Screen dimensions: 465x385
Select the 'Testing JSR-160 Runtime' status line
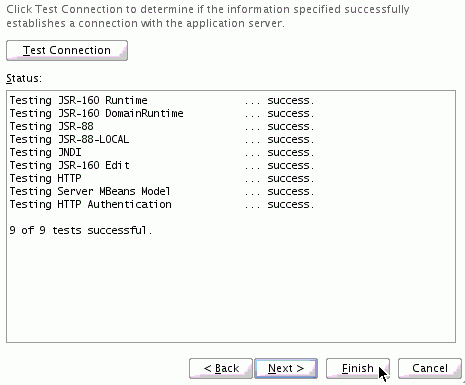tap(162, 100)
